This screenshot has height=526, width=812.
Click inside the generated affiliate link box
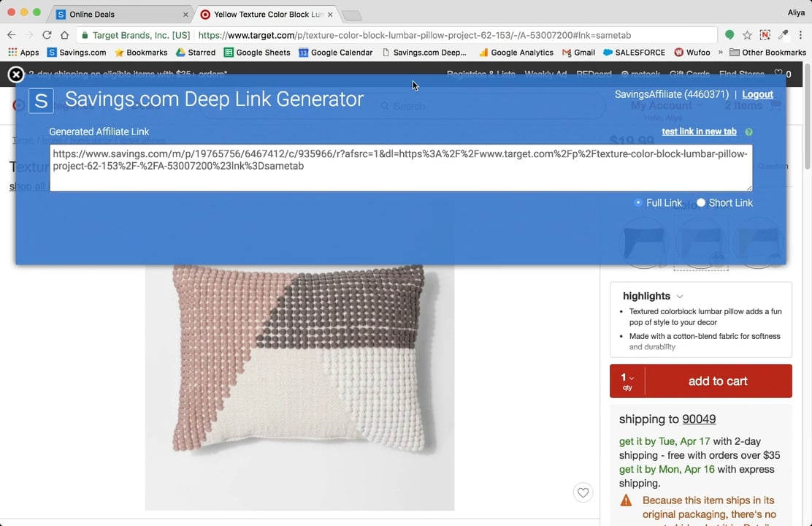coord(401,168)
